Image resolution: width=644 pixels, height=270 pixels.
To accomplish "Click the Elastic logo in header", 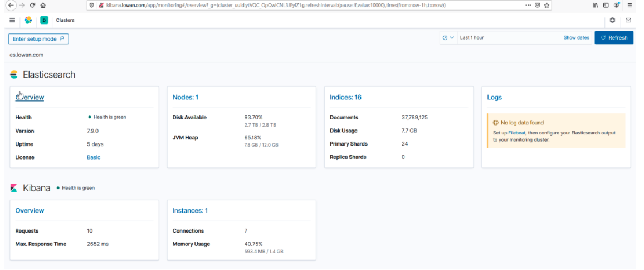I will (x=28, y=20).
